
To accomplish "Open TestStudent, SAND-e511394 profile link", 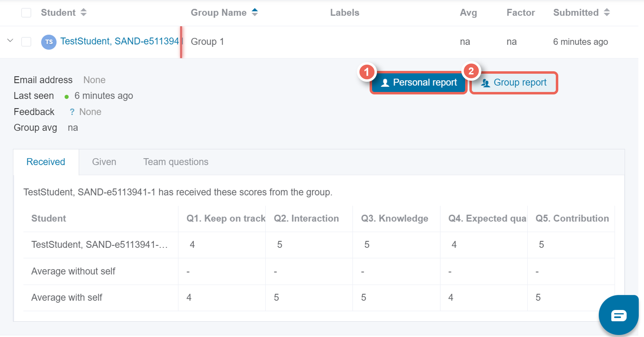I will pyautogui.click(x=119, y=41).
